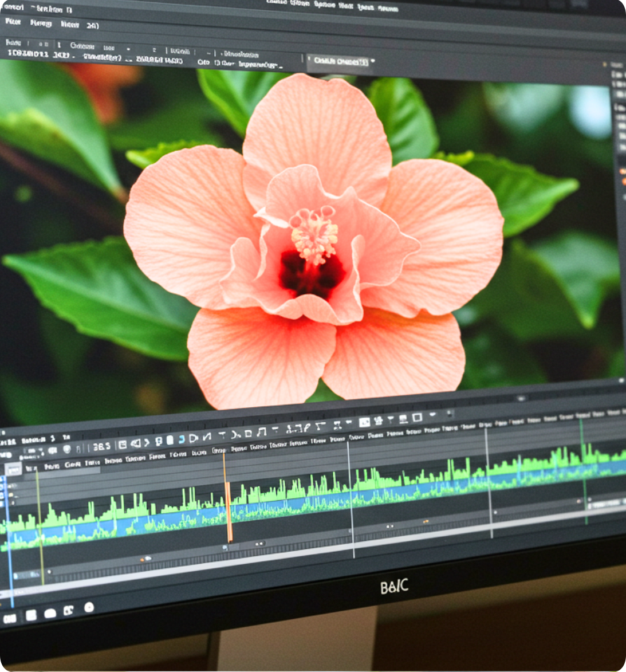
Task: Click the blue bracket icon in timeline toolbar
Action: pos(181,439)
